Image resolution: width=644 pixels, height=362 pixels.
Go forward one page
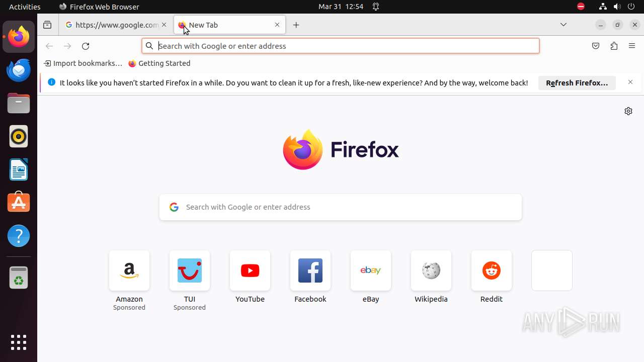(x=67, y=46)
